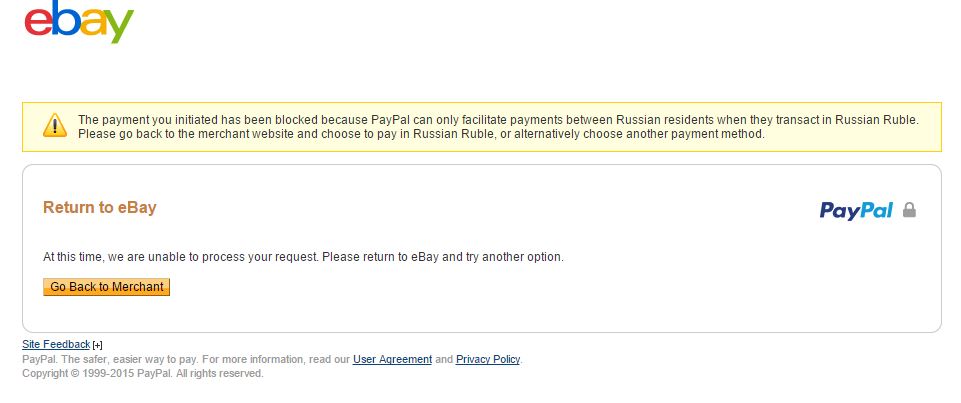This screenshot has width=961, height=403.
Task: Click the PayPal logo
Action: tap(855, 210)
